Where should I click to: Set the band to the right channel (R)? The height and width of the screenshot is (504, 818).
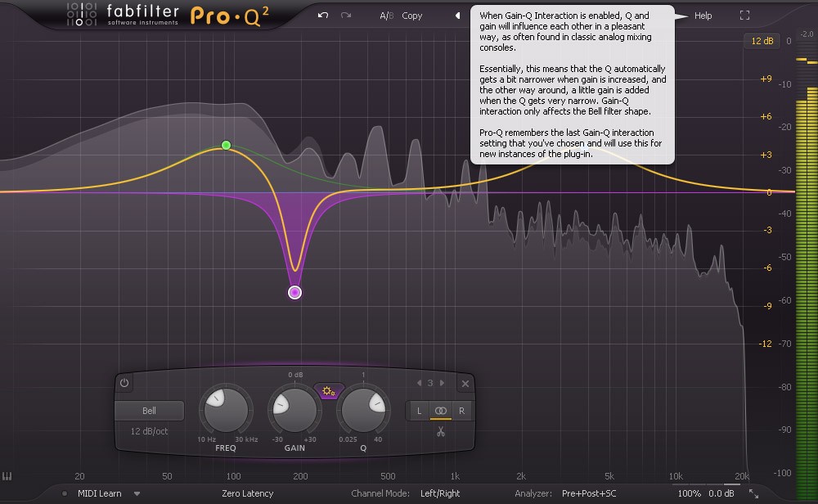[x=461, y=411]
